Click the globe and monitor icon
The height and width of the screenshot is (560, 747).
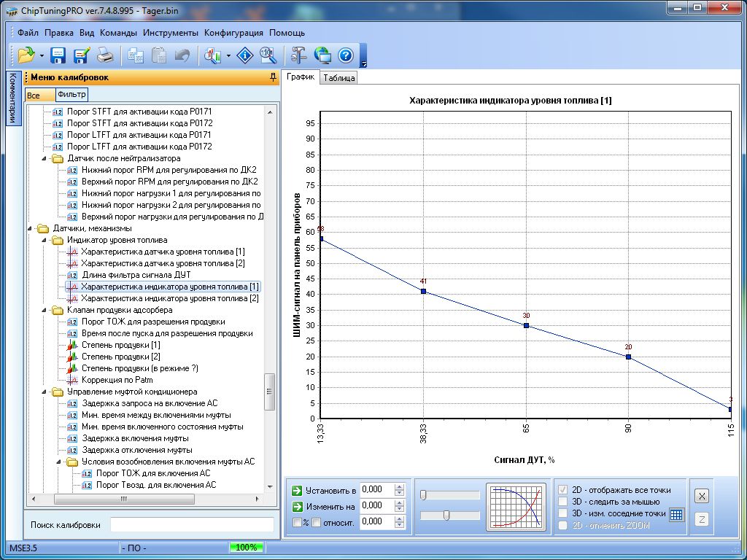click(322, 55)
